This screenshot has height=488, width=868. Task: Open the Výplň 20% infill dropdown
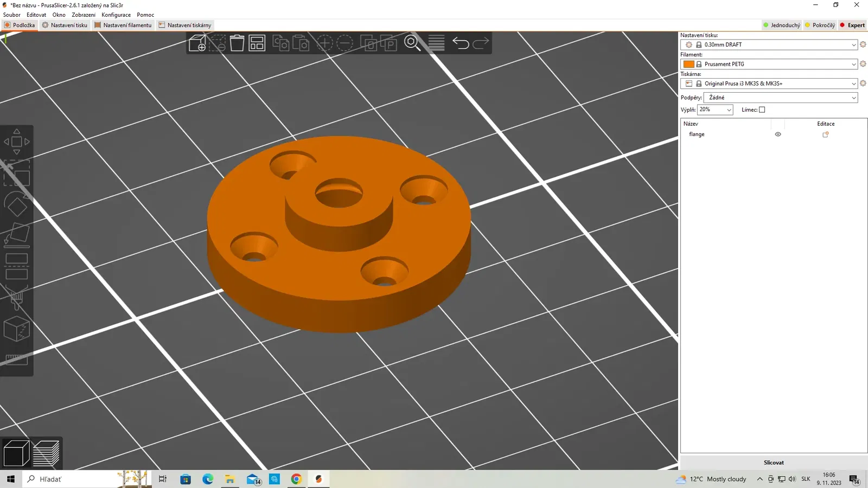[x=715, y=110]
